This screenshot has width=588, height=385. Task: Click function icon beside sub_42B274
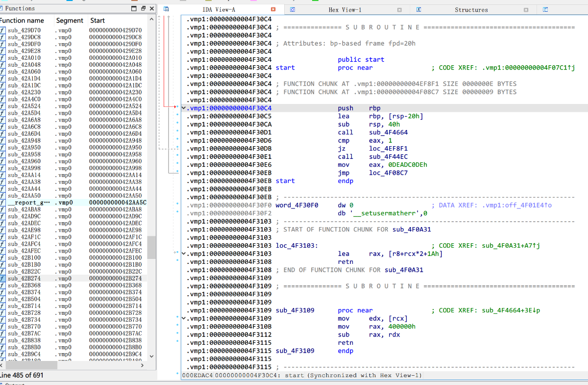coord(3,278)
